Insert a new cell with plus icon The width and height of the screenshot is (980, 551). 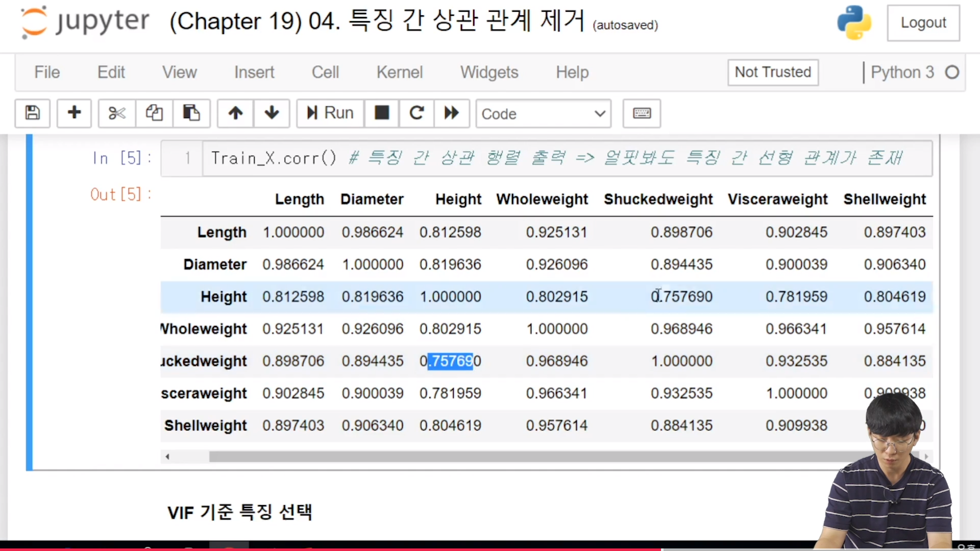74,113
